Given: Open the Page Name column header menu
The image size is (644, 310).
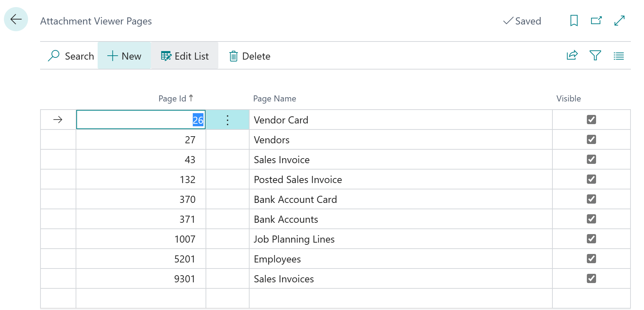Looking at the screenshot, I should point(274,99).
